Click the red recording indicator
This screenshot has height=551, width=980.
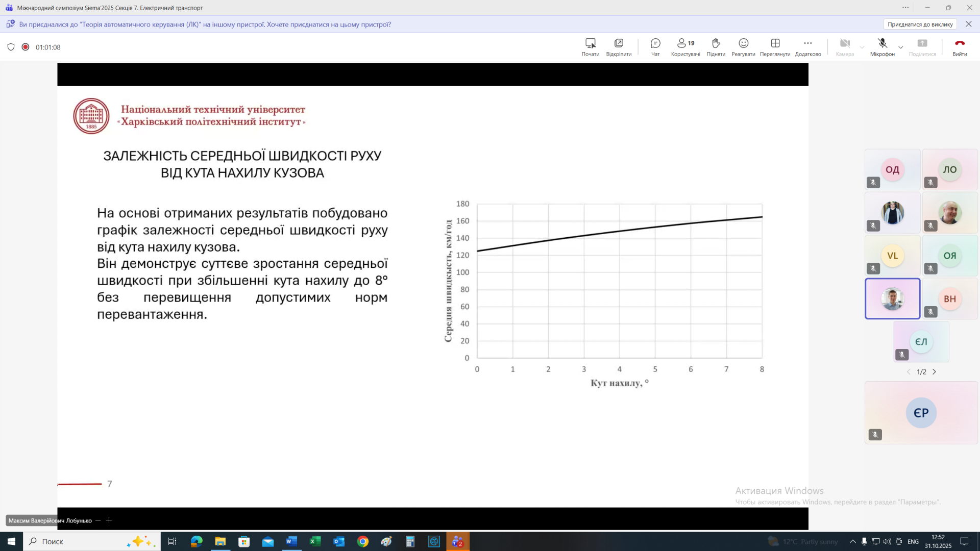26,47
